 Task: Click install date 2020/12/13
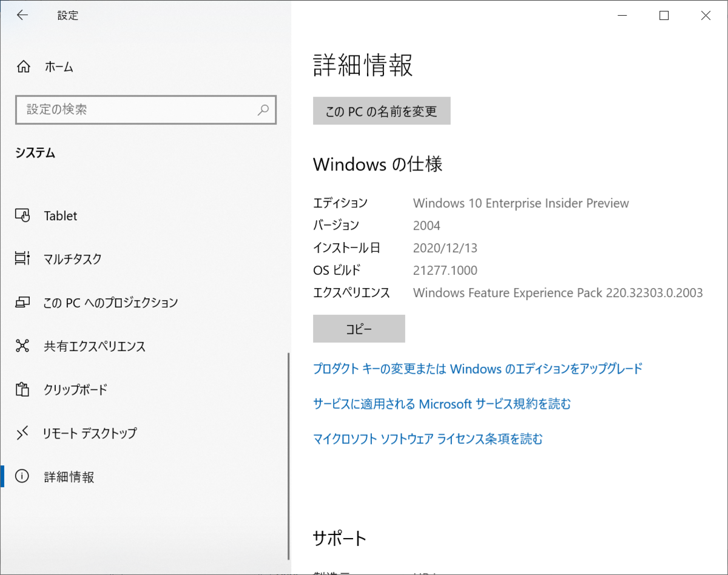coord(445,248)
